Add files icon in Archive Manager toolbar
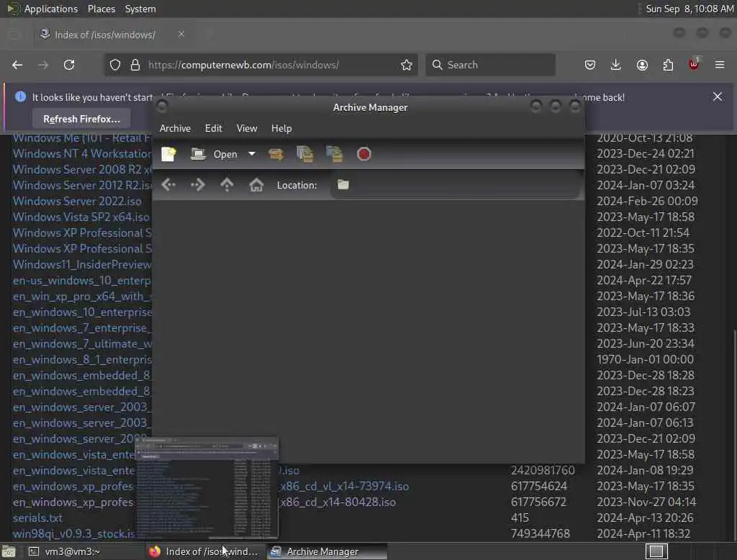Screen dimensions: 737x560 (x=305, y=154)
